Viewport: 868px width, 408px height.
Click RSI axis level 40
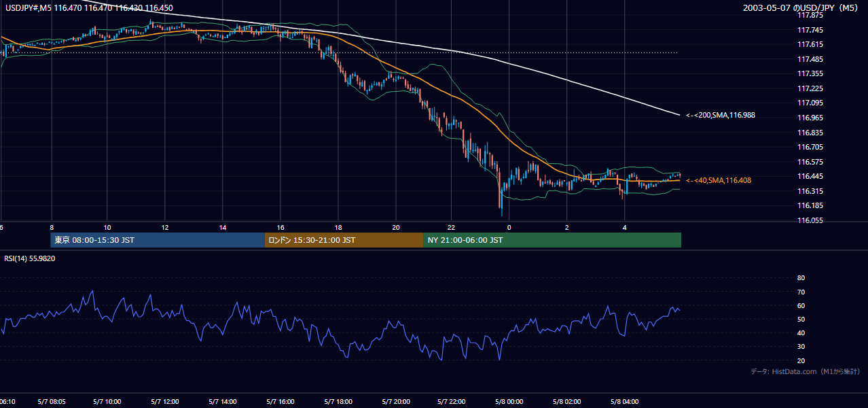(x=801, y=333)
